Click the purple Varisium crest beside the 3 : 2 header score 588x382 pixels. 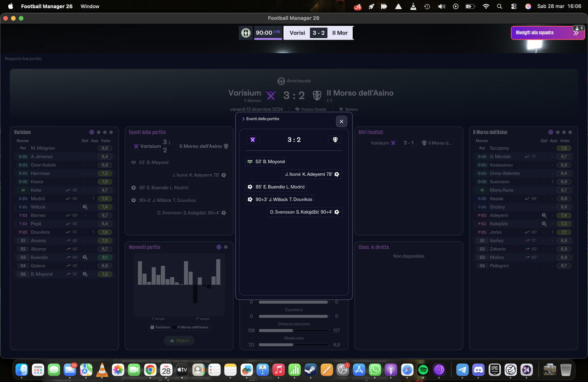[x=271, y=95]
